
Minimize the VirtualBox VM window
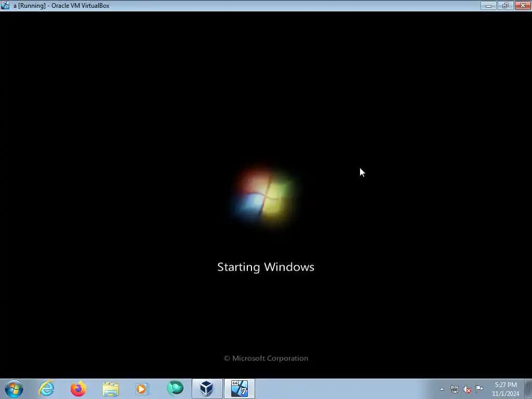click(x=488, y=5)
